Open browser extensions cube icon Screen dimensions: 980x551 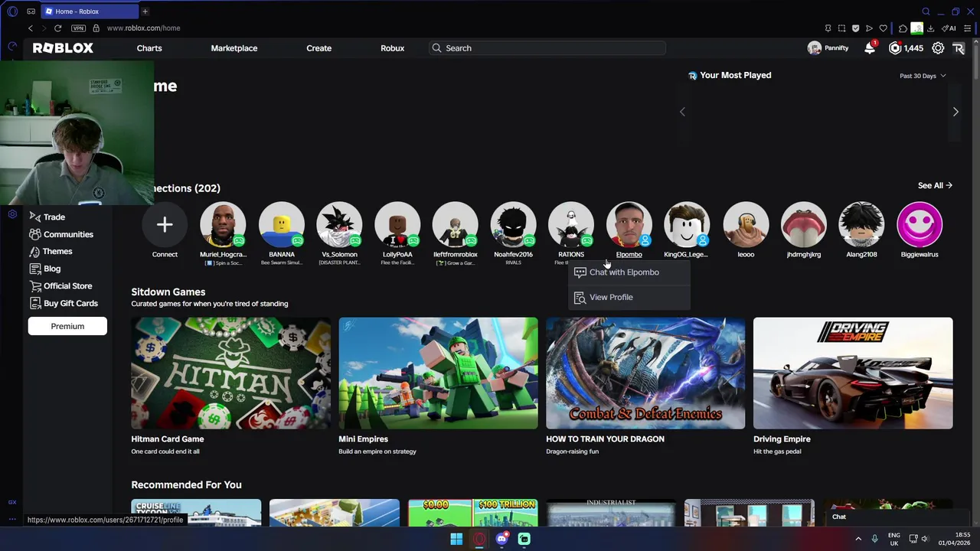[x=903, y=28]
